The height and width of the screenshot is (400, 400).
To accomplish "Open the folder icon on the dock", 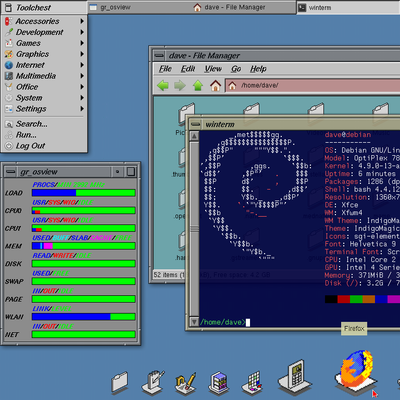I will pyautogui.click(x=120, y=382).
